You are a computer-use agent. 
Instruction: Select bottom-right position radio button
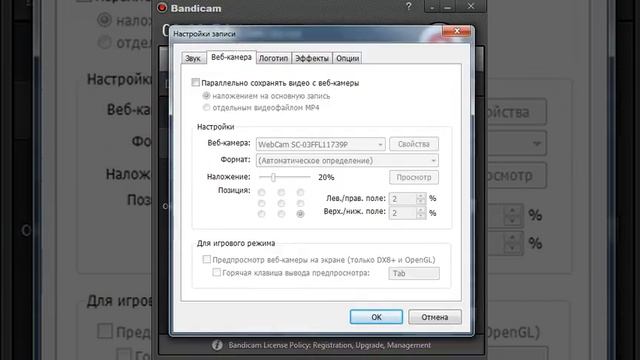pos(300,214)
